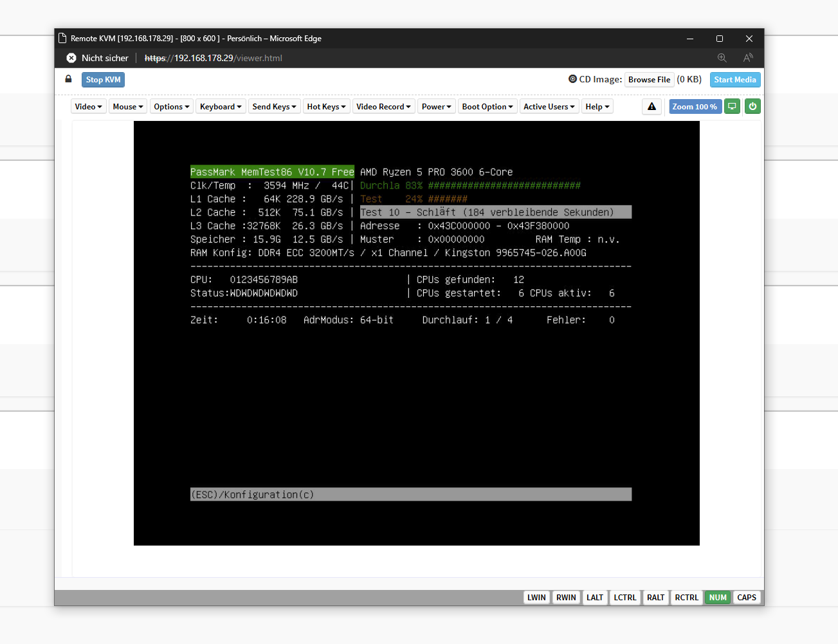
Task: Open the Hot Keys dropdown
Action: click(x=326, y=107)
